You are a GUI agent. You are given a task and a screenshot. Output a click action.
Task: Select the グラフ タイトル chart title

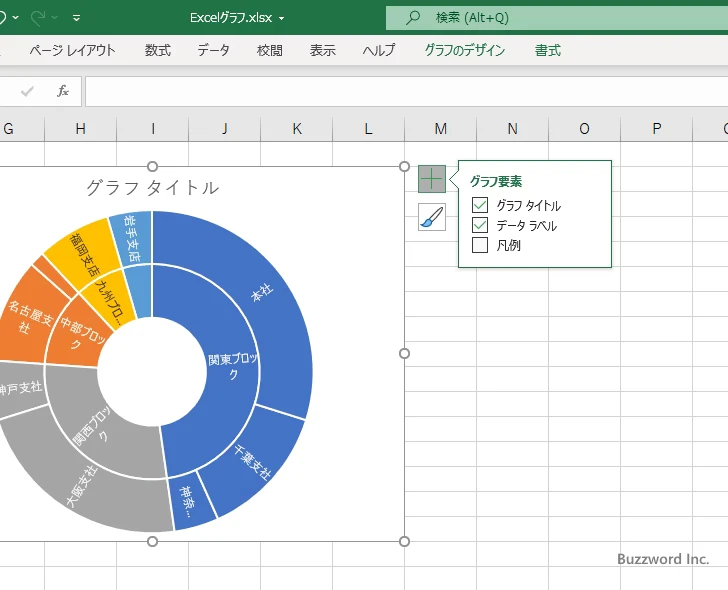pos(153,188)
